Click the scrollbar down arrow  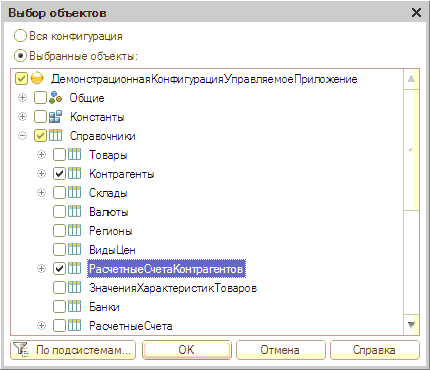pyautogui.click(x=411, y=325)
